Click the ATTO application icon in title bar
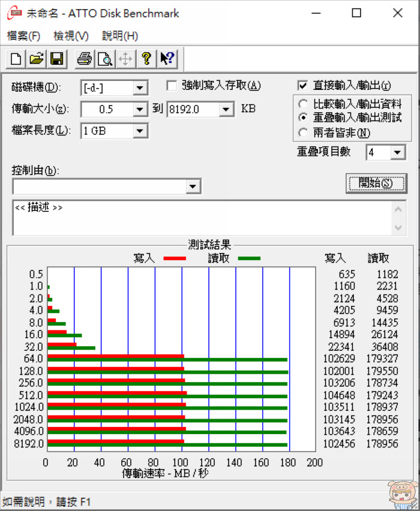Image resolution: width=420 pixels, height=511 pixels. click(x=14, y=13)
